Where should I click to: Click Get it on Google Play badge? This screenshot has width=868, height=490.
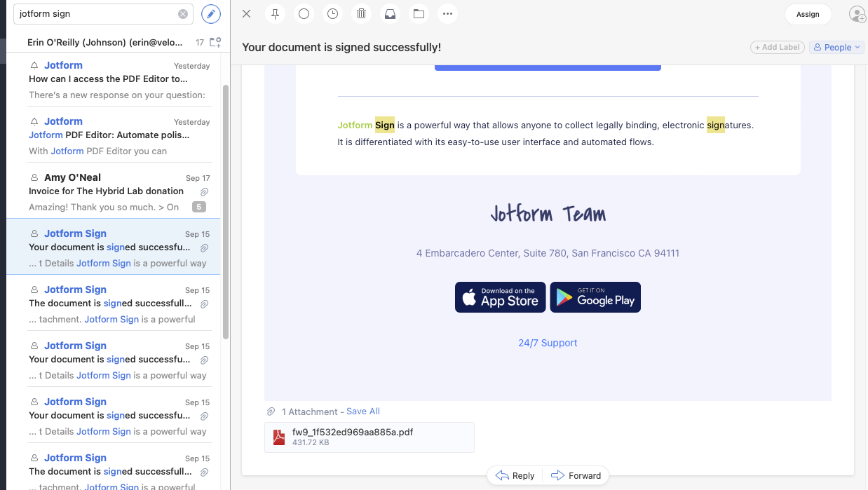click(595, 297)
